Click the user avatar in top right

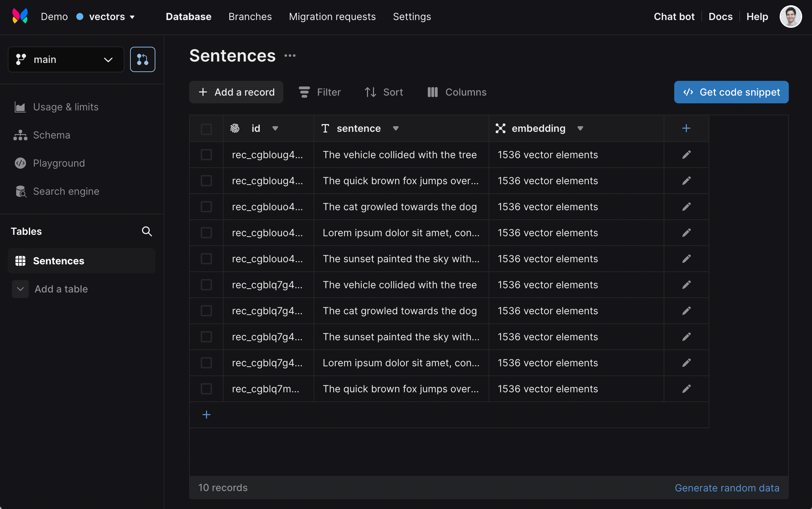(x=790, y=17)
